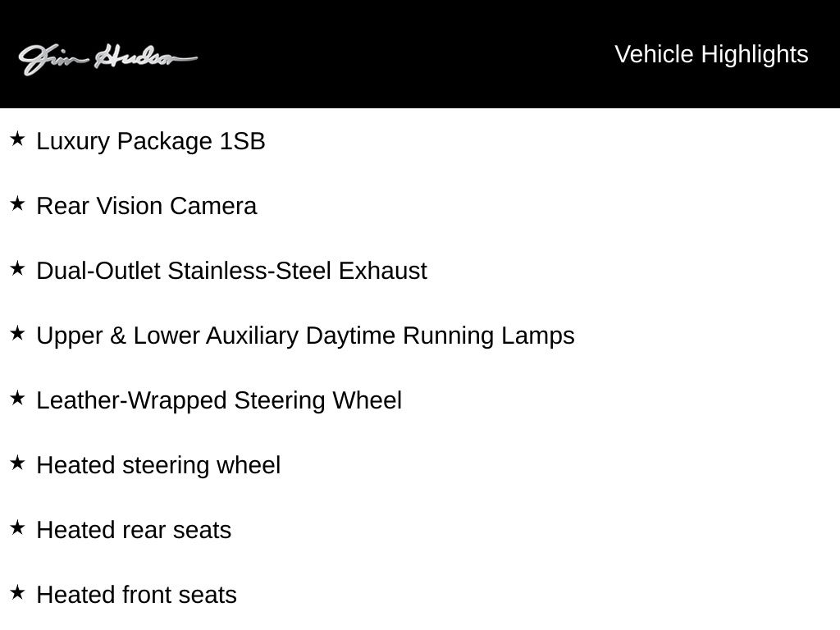Click the star beside Heated rear seats
840x630 pixels.
tap(17, 527)
